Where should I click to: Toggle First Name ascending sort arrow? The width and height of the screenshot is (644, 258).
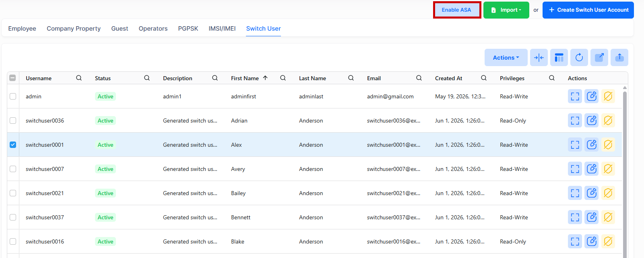tap(265, 78)
